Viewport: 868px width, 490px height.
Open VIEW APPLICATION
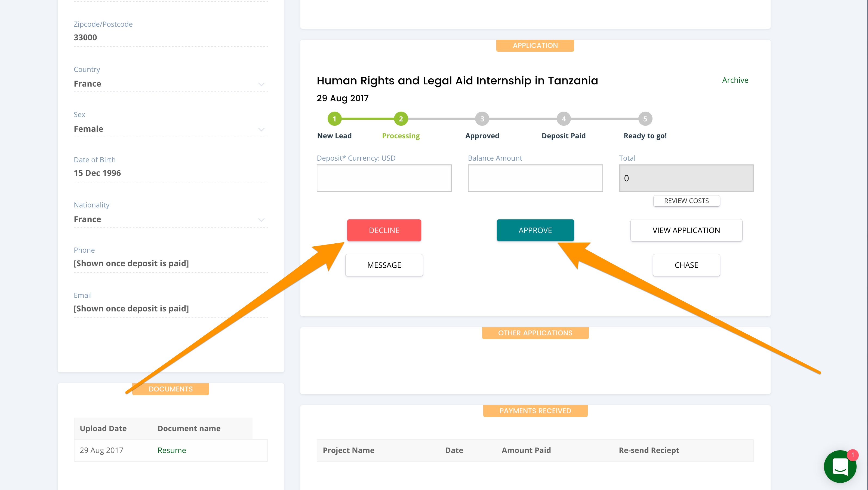tap(686, 230)
